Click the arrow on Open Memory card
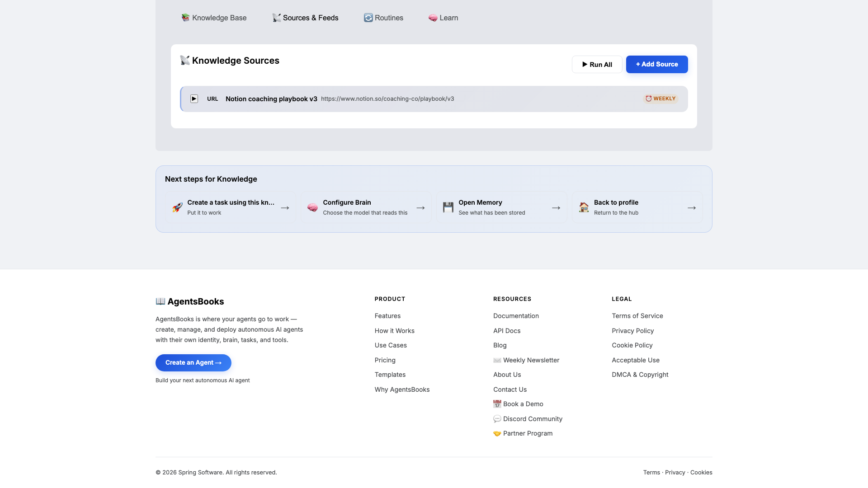The image size is (868, 488). point(556,208)
